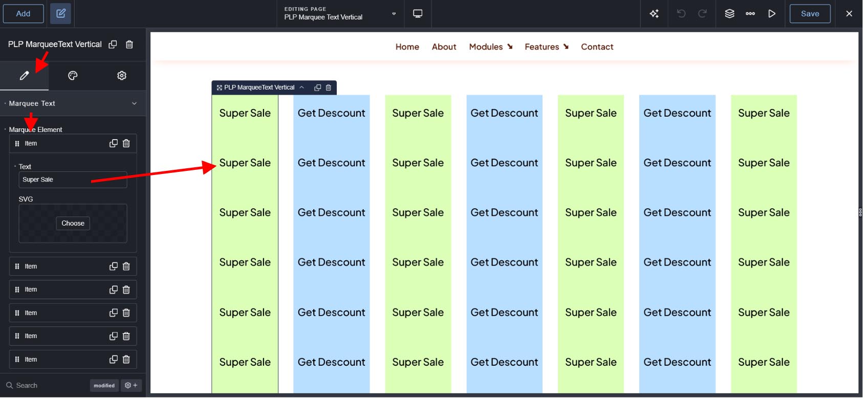Viewport: 868px width, 400px height.
Task: Duplicate element from canvas label bar
Action: click(317, 88)
